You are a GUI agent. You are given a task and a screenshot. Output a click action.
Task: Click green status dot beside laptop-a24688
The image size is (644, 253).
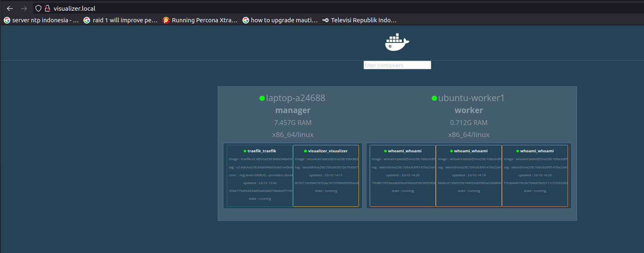(x=262, y=98)
